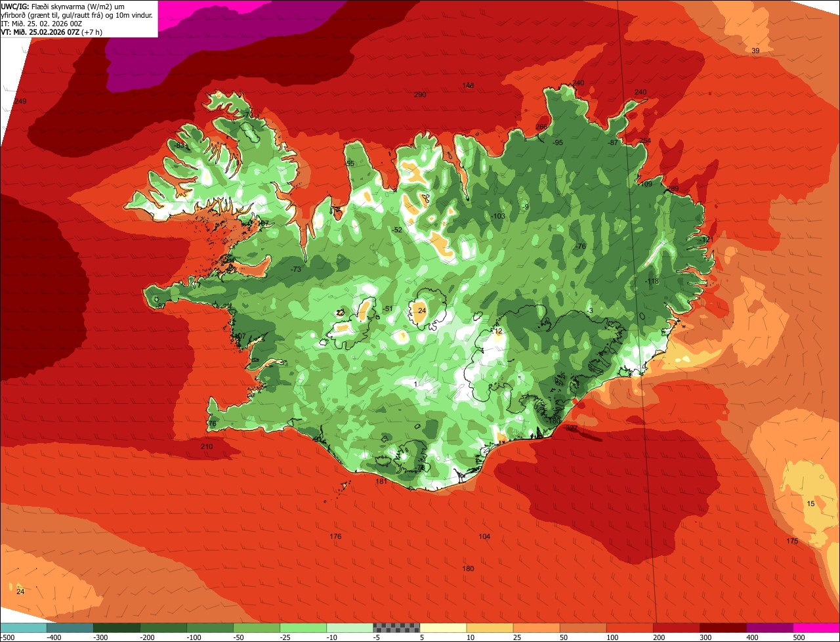Click the red 200 to 300 legend swatch

point(676,628)
